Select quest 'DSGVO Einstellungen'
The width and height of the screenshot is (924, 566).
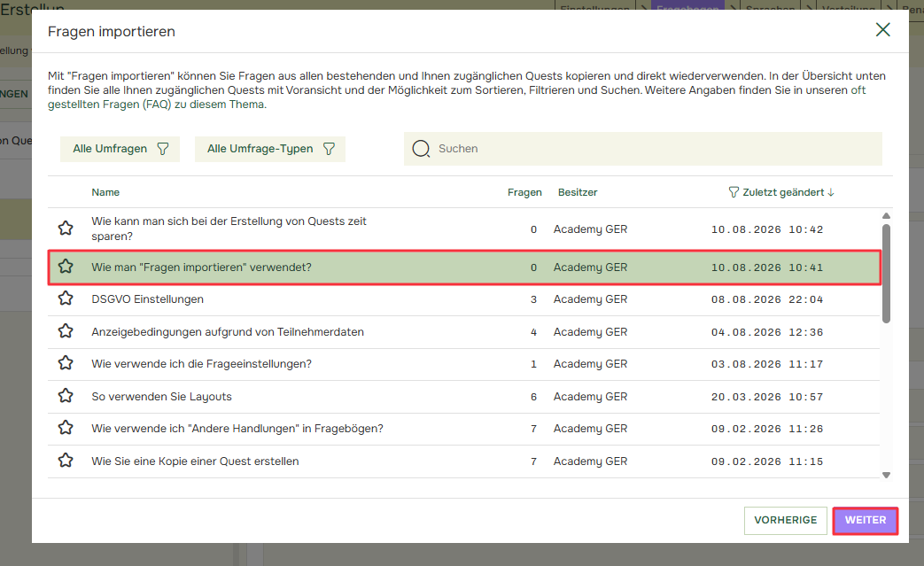(x=463, y=299)
